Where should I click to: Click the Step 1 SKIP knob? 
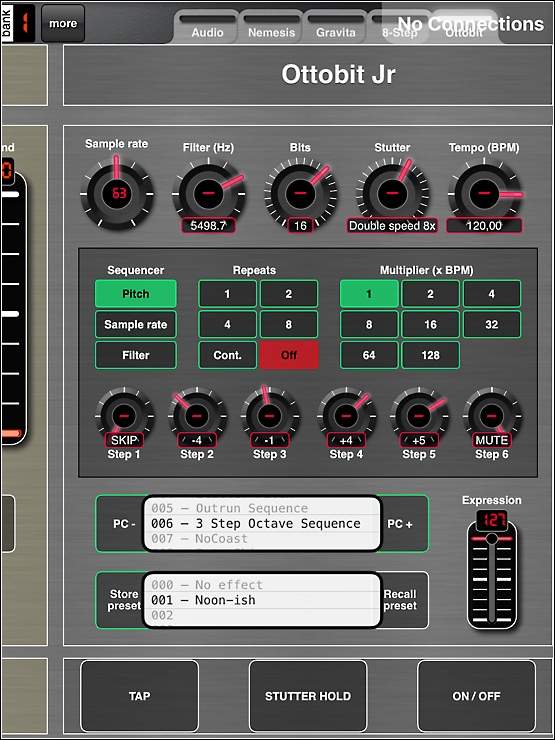pos(124,416)
